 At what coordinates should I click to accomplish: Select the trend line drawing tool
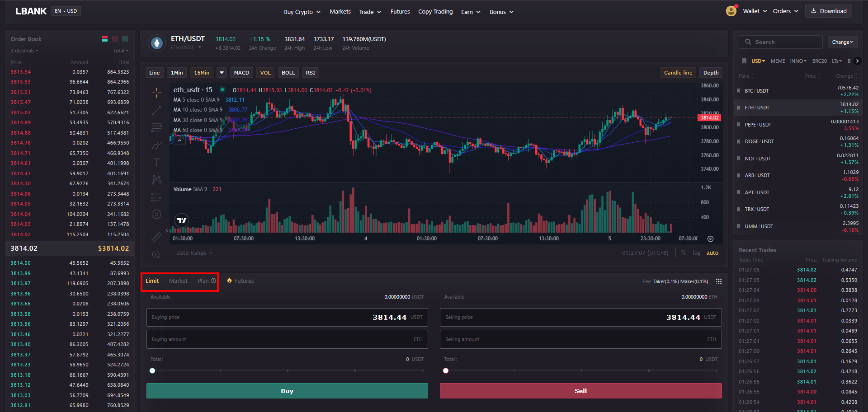click(156, 110)
